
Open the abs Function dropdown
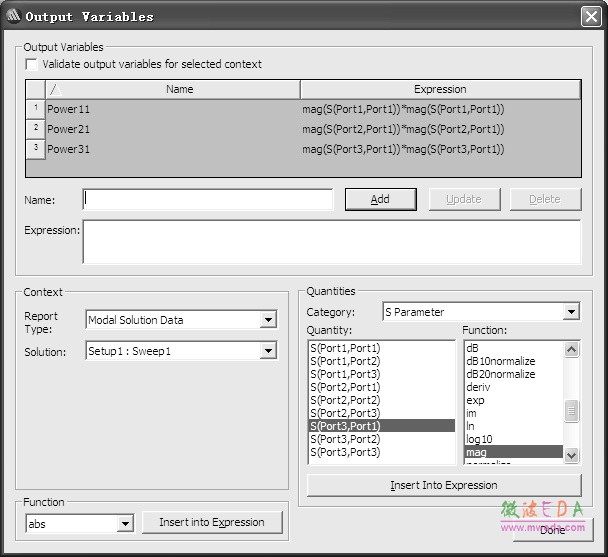(x=125, y=524)
